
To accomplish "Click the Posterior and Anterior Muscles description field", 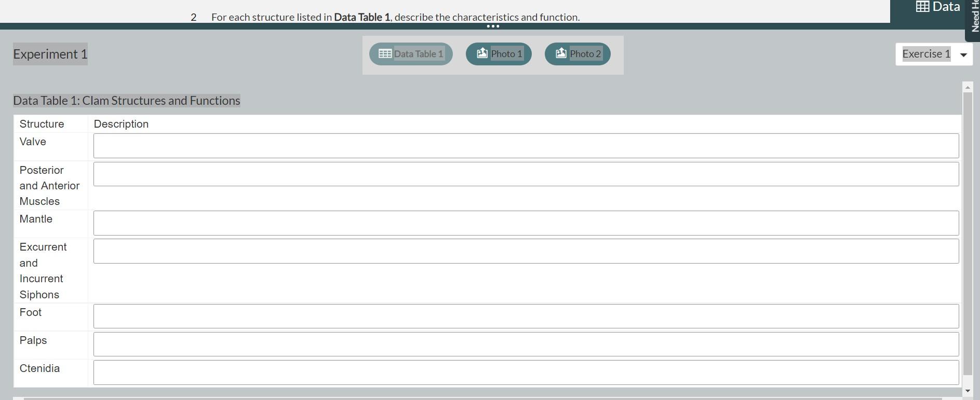I will click(x=526, y=174).
